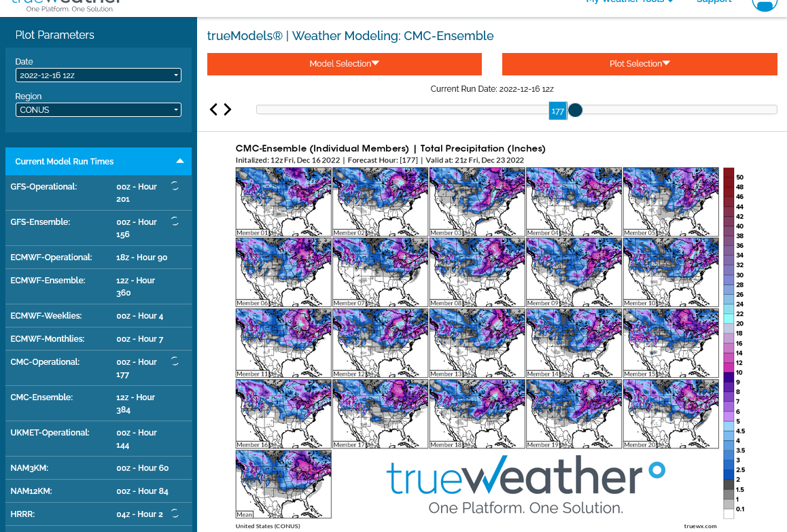This screenshot has height=532, width=787.
Task: Select the ECMWF-Operational row
Action: pos(99,258)
